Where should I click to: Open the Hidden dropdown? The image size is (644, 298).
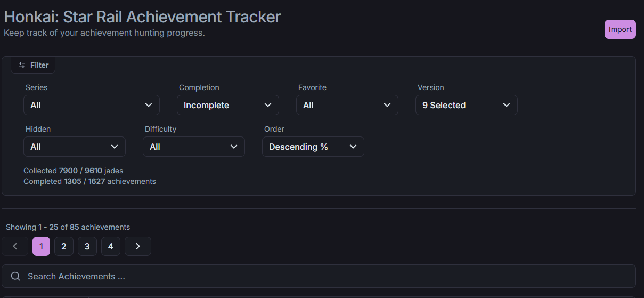pos(75,147)
